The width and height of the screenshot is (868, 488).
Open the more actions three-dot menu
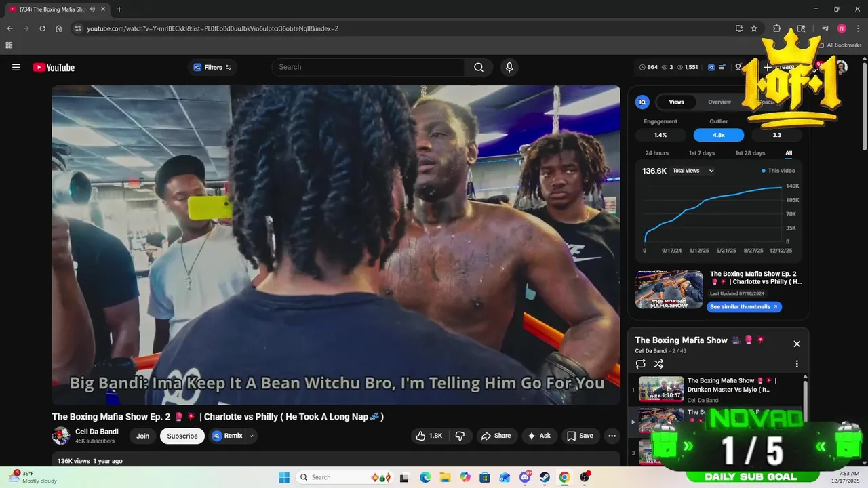[612, 436]
